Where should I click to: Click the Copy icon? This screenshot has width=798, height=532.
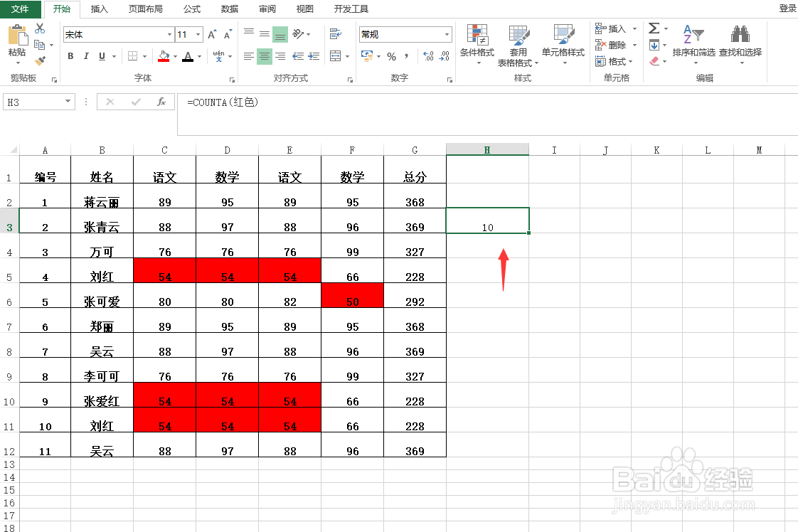pyautogui.click(x=40, y=45)
